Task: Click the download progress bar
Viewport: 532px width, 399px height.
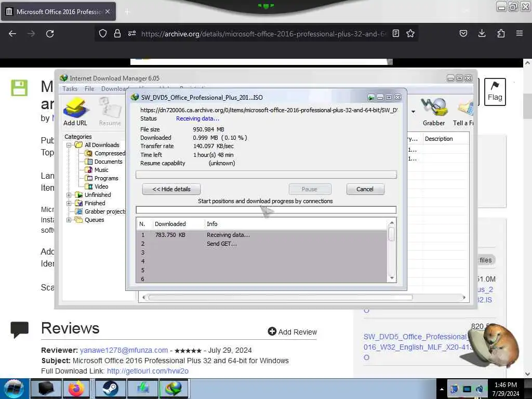Action: pyautogui.click(x=266, y=175)
